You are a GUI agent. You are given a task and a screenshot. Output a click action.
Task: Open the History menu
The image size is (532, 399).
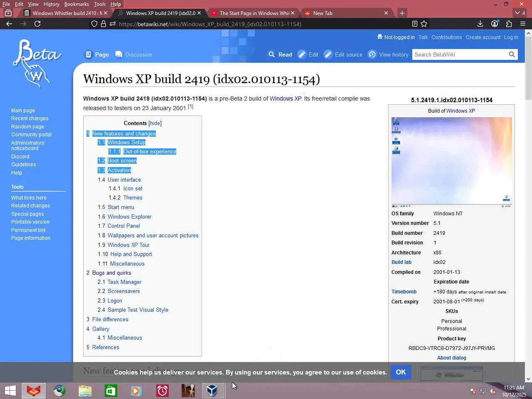[52, 4]
